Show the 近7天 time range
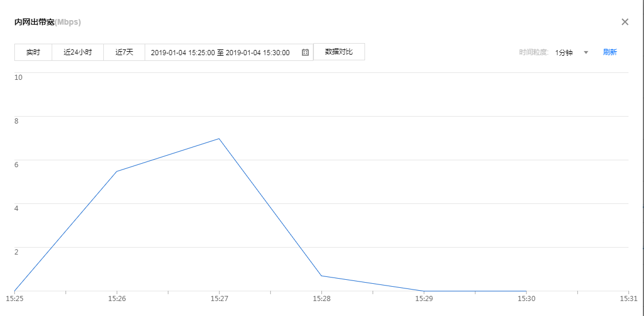The height and width of the screenshot is (316, 644). point(124,52)
